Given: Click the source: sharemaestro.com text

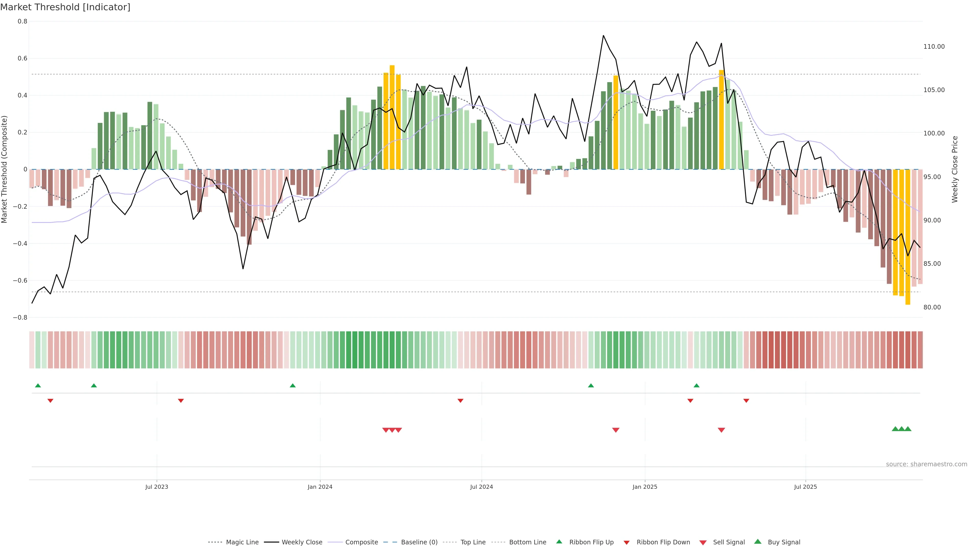Looking at the screenshot, I should [926, 464].
